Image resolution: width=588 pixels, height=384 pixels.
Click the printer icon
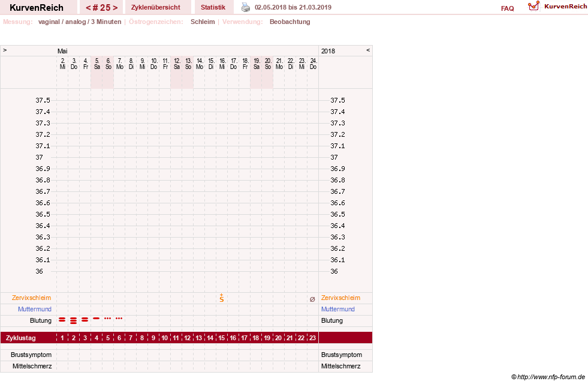[246, 7]
